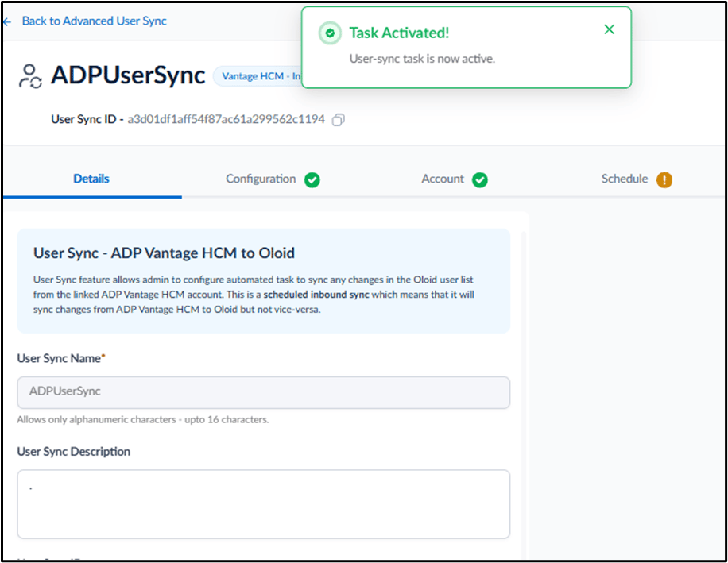Dismiss the Task Activated notification
This screenshot has width=728, height=563.
point(609,29)
